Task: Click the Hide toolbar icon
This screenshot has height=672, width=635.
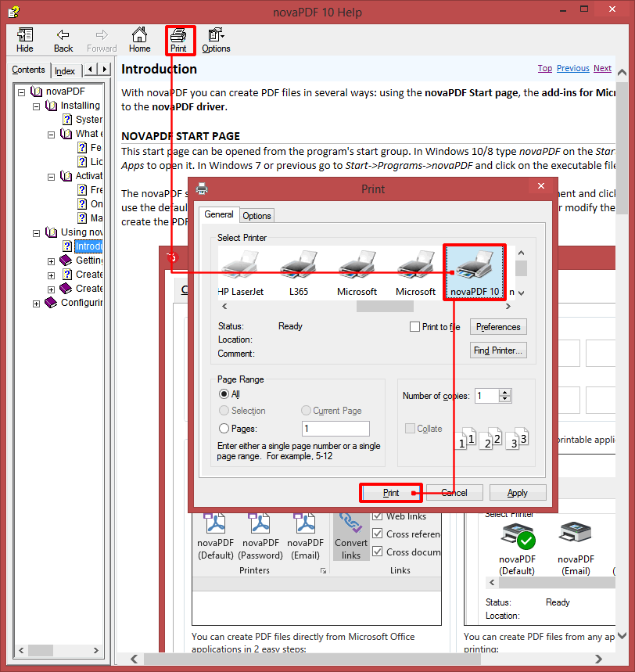Action: pos(25,40)
